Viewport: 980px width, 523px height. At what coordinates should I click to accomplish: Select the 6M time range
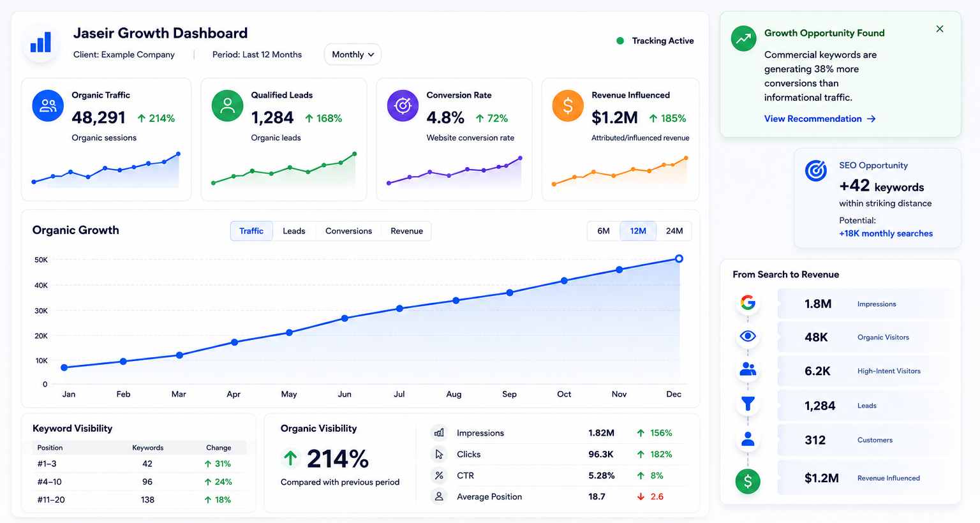click(x=604, y=231)
